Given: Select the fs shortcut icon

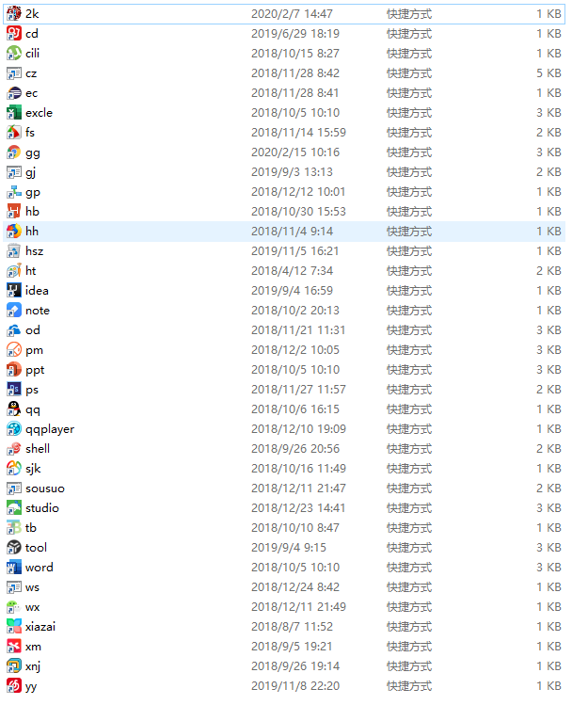Looking at the screenshot, I should tap(14, 132).
